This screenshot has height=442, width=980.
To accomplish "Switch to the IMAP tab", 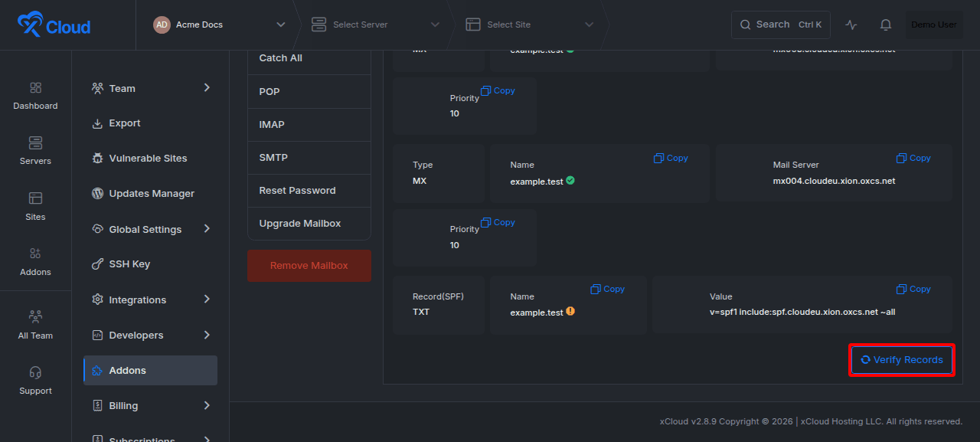I will pos(309,124).
